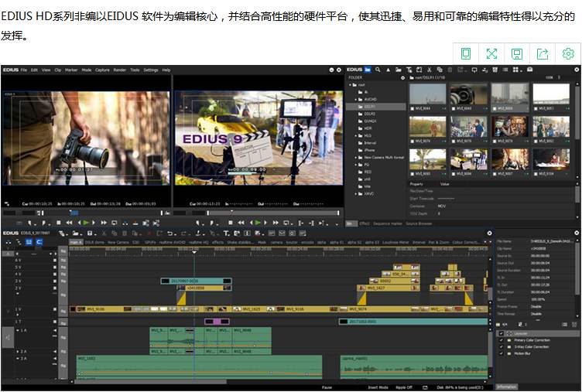Click the green share export icon

(543, 53)
